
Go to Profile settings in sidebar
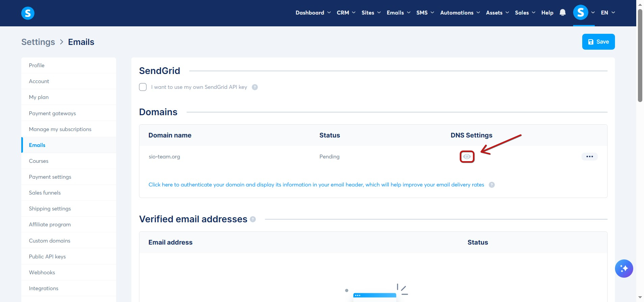69,65
